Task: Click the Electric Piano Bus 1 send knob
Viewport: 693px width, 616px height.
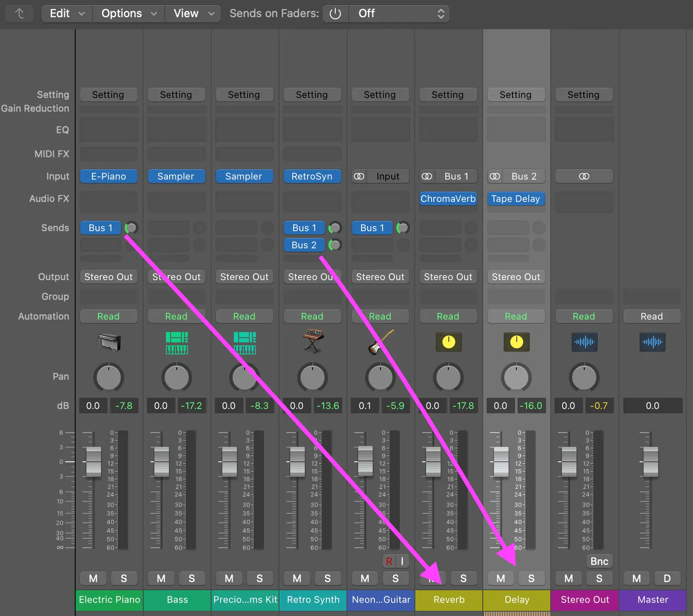Action: [x=131, y=228]
